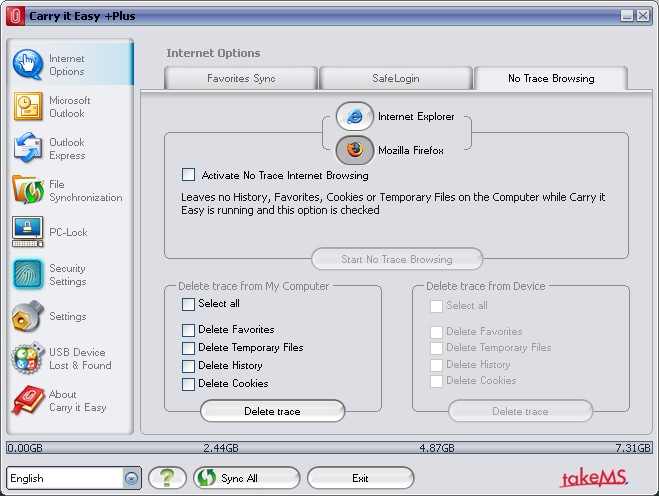Click the Internet Explorer label

(x=416, y=116)
